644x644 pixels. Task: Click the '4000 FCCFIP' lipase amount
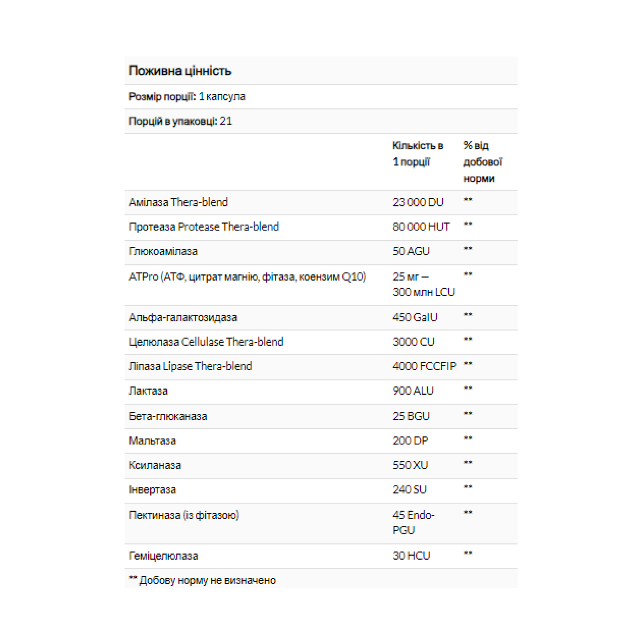(424, 366)
